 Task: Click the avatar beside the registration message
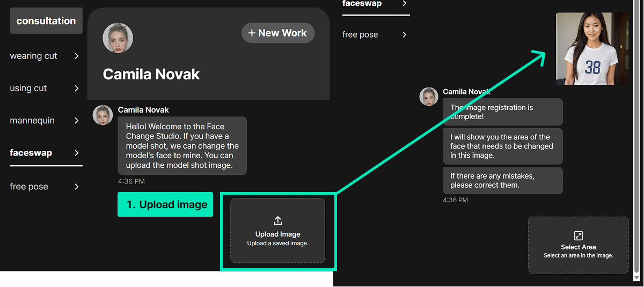429,97
